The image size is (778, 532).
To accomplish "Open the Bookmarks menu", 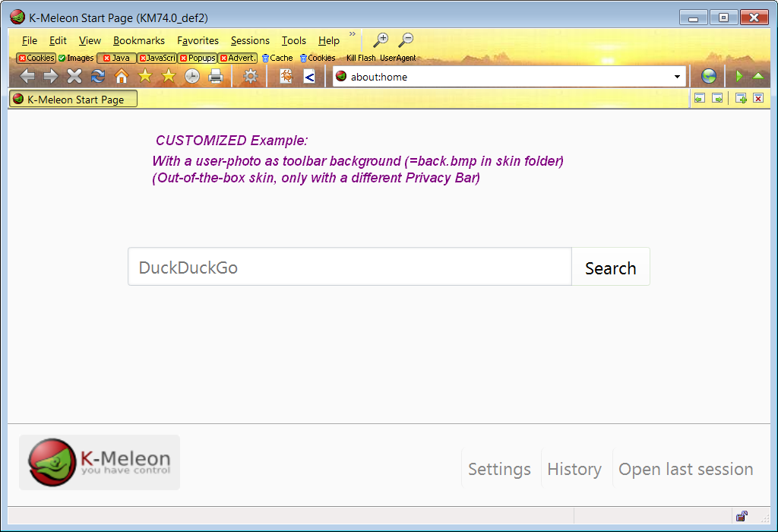I will 139,41.
